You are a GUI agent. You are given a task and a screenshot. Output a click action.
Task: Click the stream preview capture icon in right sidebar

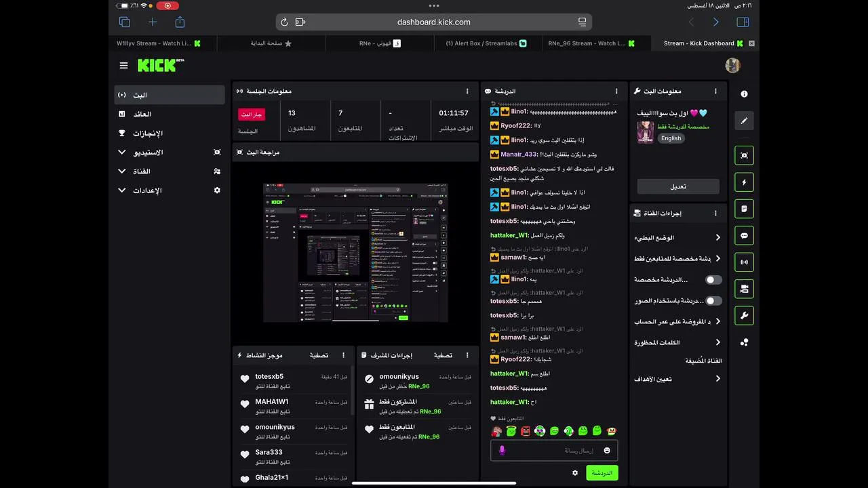point(744,155)
